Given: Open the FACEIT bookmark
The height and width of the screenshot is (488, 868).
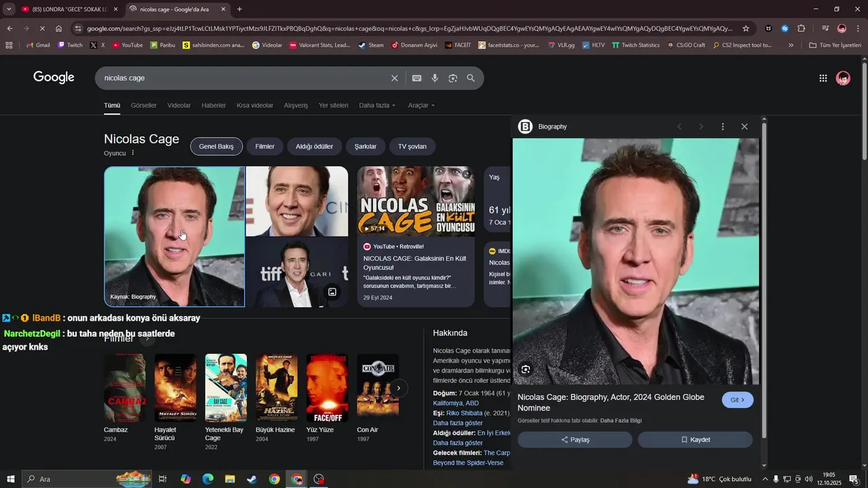Looking at the screenshot, I should pos(458,45).
